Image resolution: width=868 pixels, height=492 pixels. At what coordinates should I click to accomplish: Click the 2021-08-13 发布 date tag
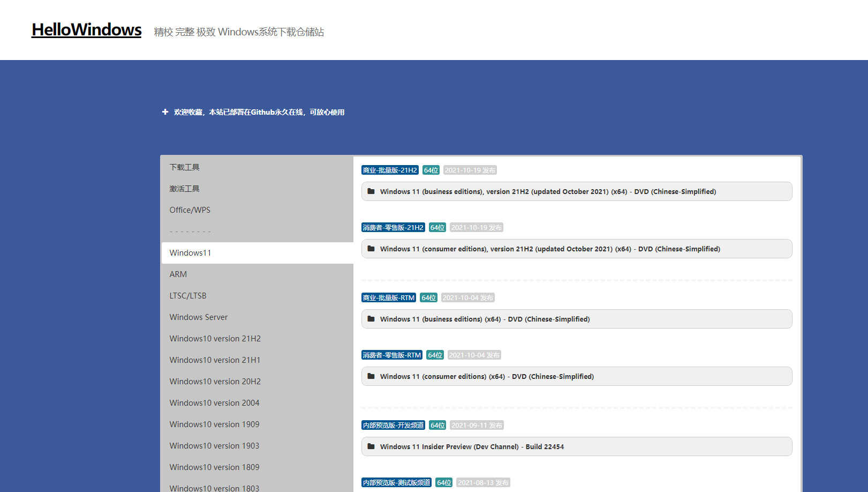tap(484, 483)
